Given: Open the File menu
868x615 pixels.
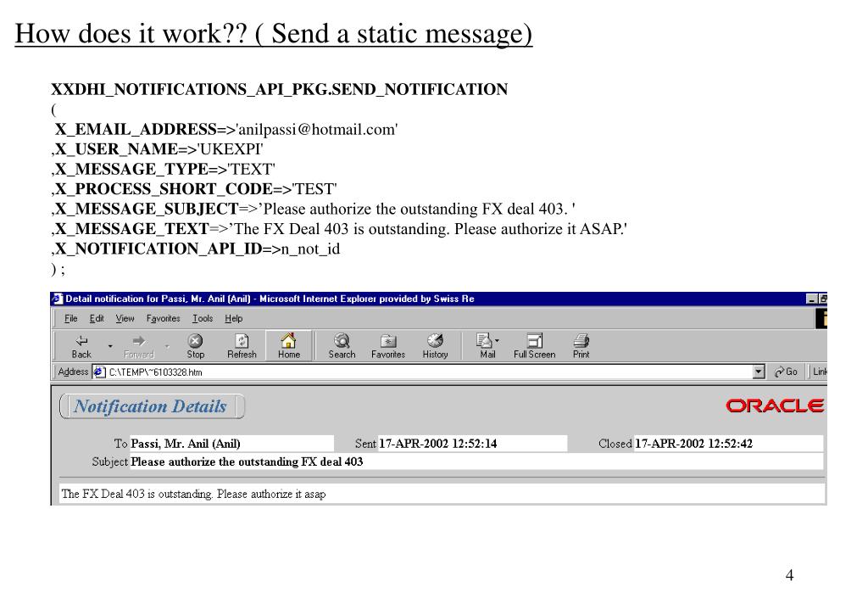Looking at the screenshot, I should (71, 319).
